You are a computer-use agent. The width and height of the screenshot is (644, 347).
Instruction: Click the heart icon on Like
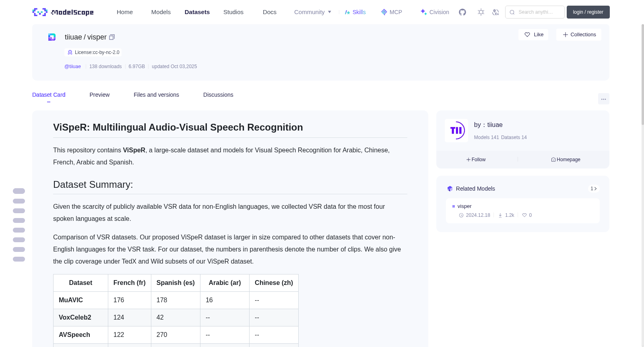coord(527,35)
